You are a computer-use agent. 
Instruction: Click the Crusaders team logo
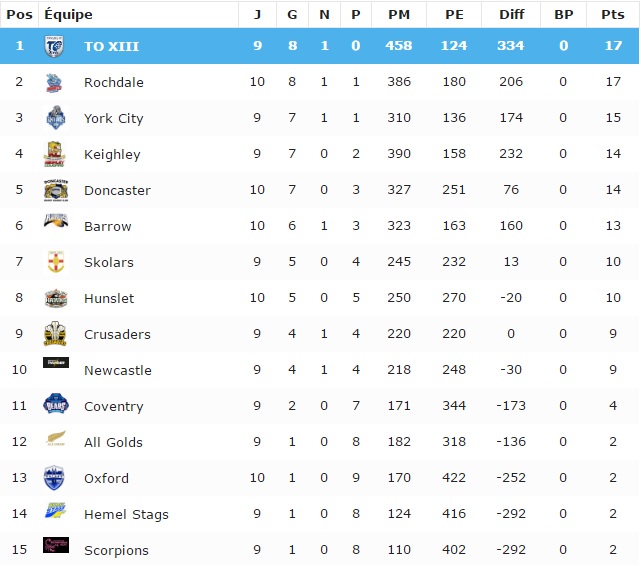(x=55, y=334)
